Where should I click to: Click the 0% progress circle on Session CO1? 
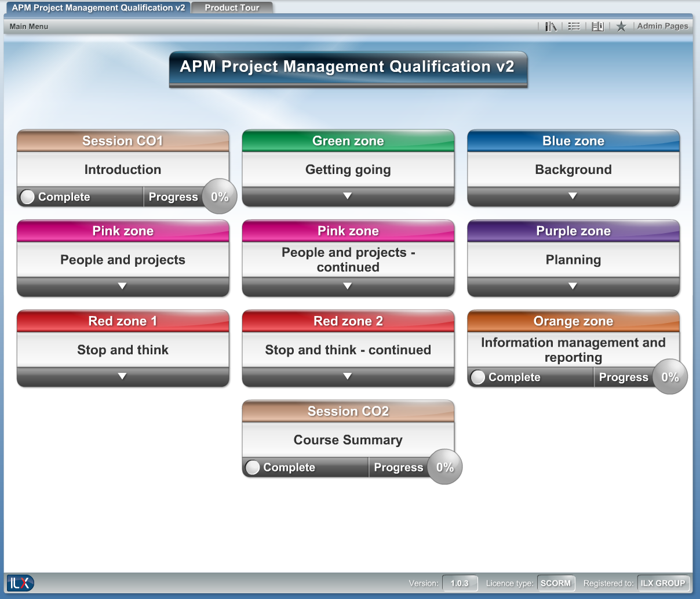click(x=219, y=197)
